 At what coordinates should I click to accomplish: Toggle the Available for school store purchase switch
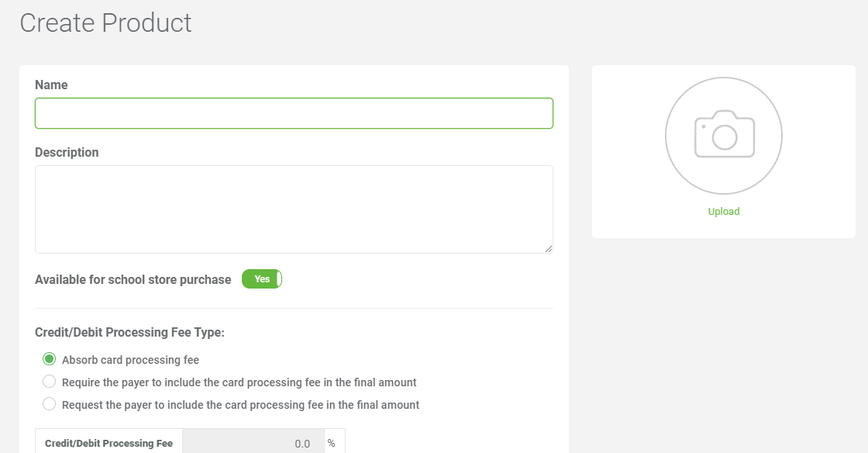click(262, 279)
